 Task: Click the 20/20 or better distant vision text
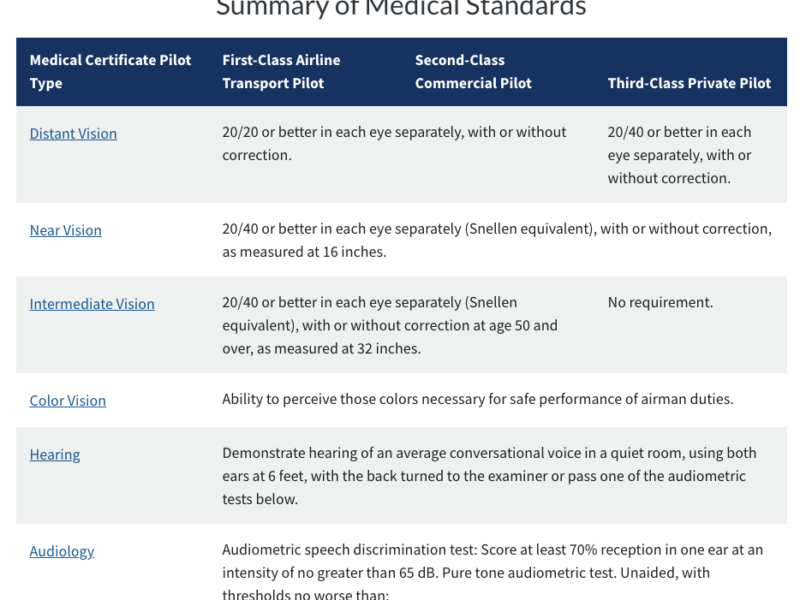pos(394,144)
